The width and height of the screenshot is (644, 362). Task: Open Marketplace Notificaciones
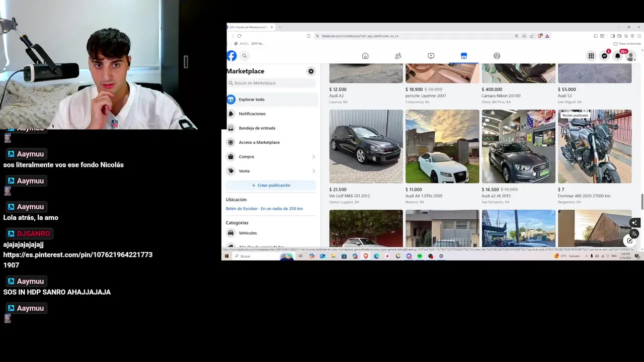[x=272, y=114]
